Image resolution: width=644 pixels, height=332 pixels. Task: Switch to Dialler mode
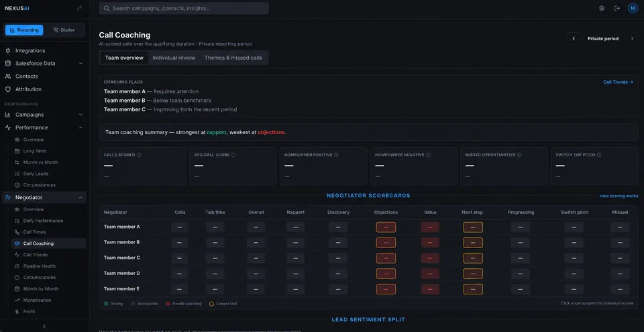pyautogui.click(x=64, y=30)
